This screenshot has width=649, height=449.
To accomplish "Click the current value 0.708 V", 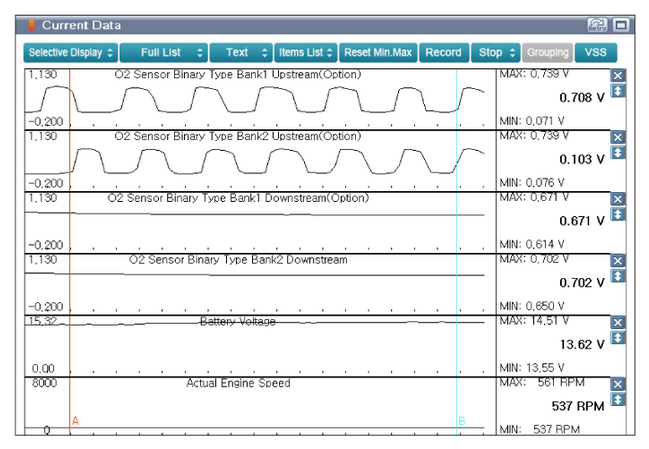I will (x=582, y=98).
